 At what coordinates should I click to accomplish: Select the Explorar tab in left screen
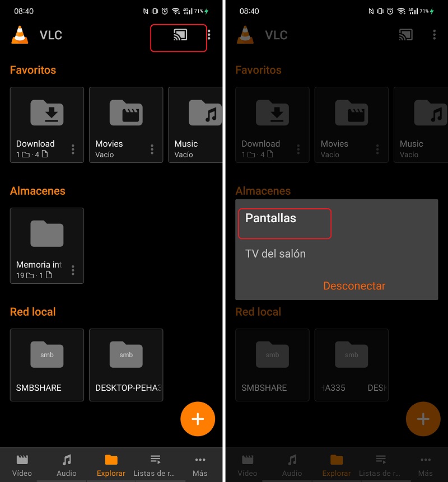coord(111,465)
